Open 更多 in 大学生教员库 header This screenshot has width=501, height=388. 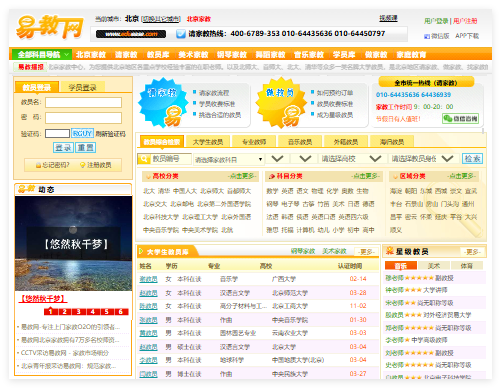pos(366,252)
